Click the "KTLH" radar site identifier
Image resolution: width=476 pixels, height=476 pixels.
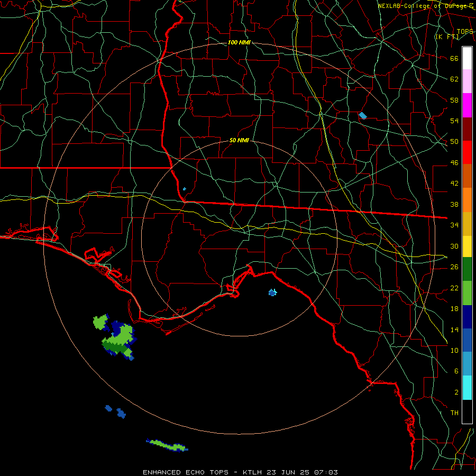[x=252, y=472]
